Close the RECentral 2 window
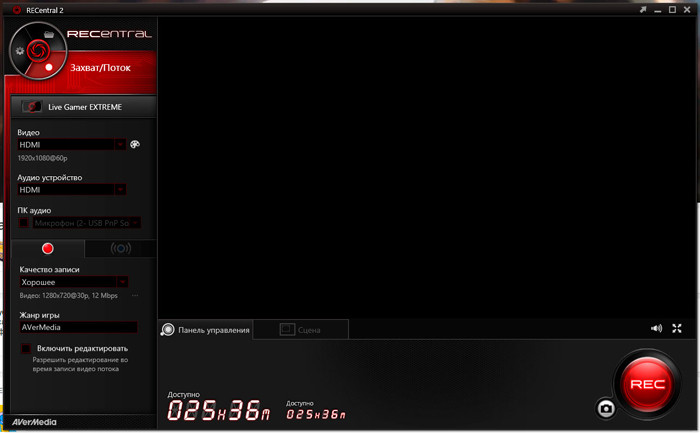 [687, 9]
